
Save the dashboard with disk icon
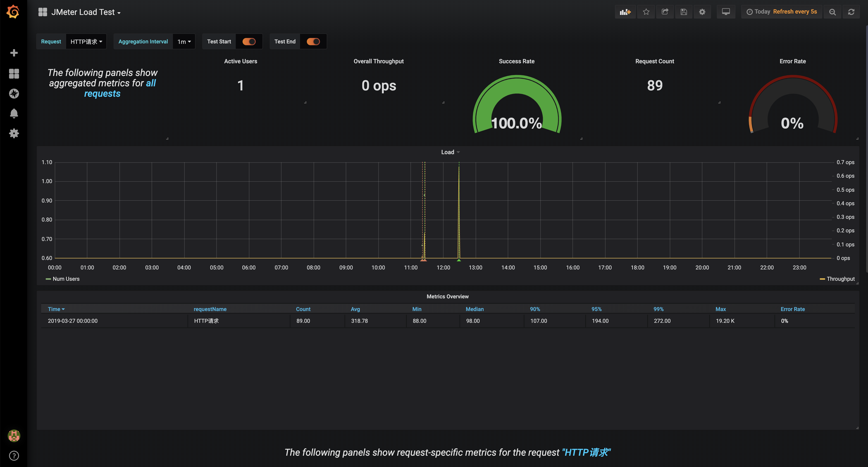pos(684,12)
